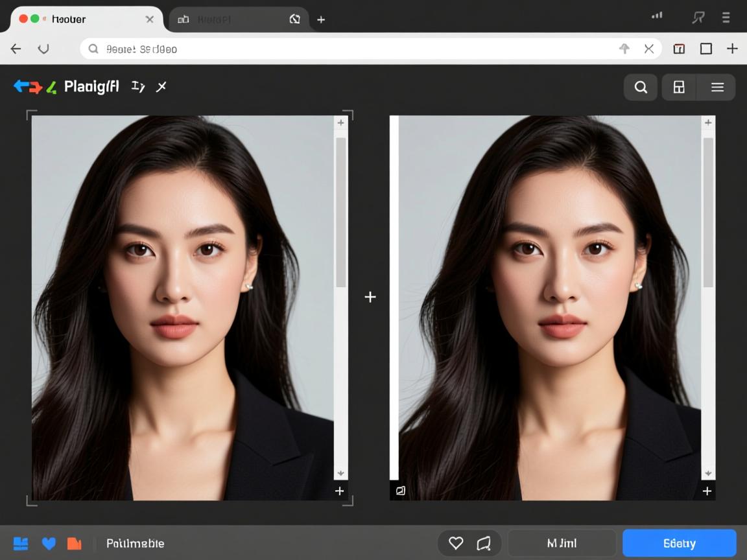747x560 pixels.
Task: Select the swap arrows tool in the header
Action: pyautogui.click(x=27, y=85)
